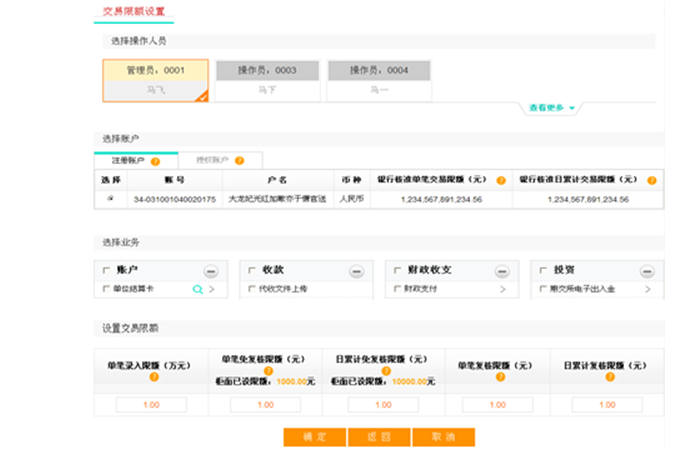
Task: Check the 单位结算卡 checkbox
Action: click(106, 288)
